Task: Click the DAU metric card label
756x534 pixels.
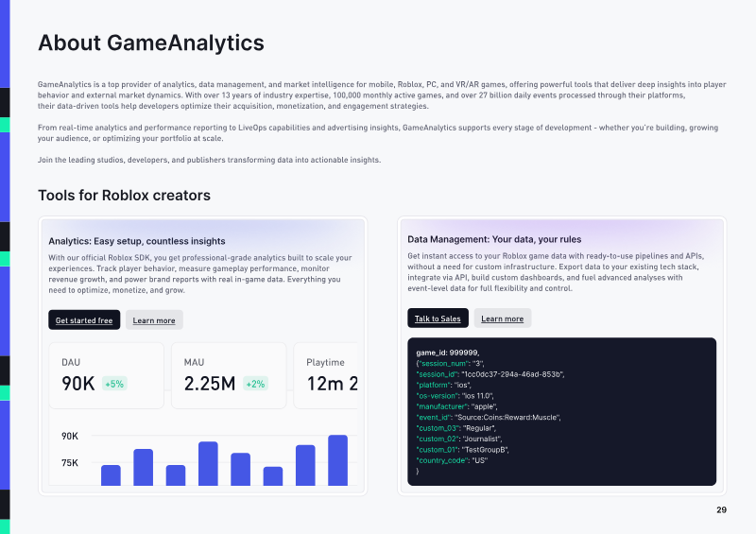Action: coord(71,362)
